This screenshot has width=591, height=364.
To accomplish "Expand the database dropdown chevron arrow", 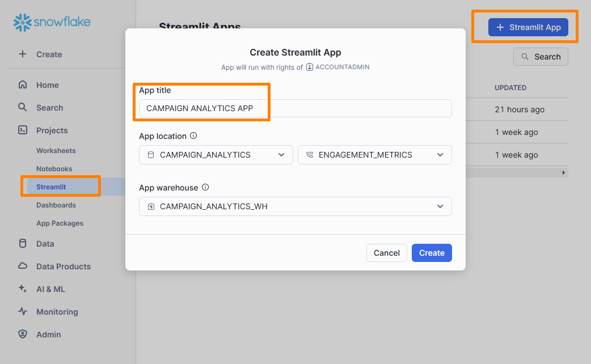I will point(281,155).
